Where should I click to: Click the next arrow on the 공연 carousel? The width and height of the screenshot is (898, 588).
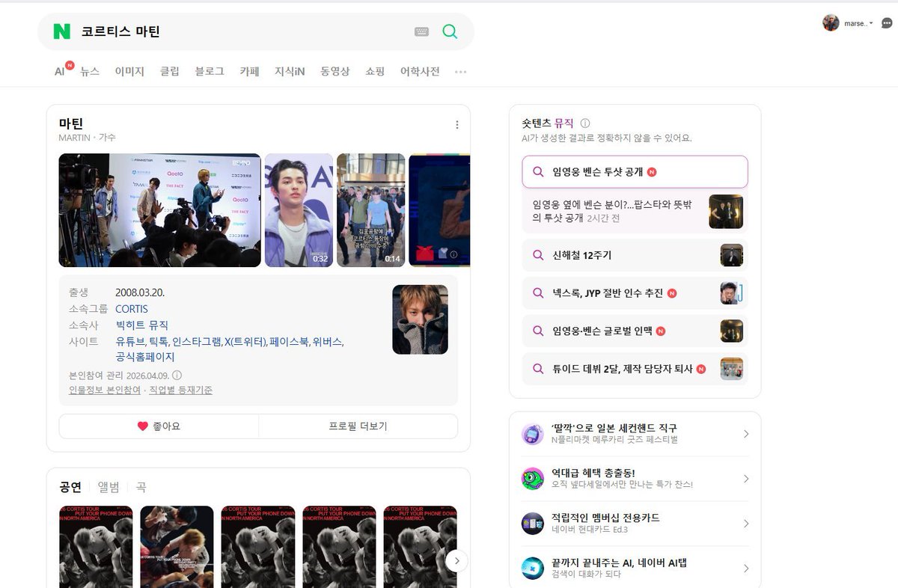456,561
